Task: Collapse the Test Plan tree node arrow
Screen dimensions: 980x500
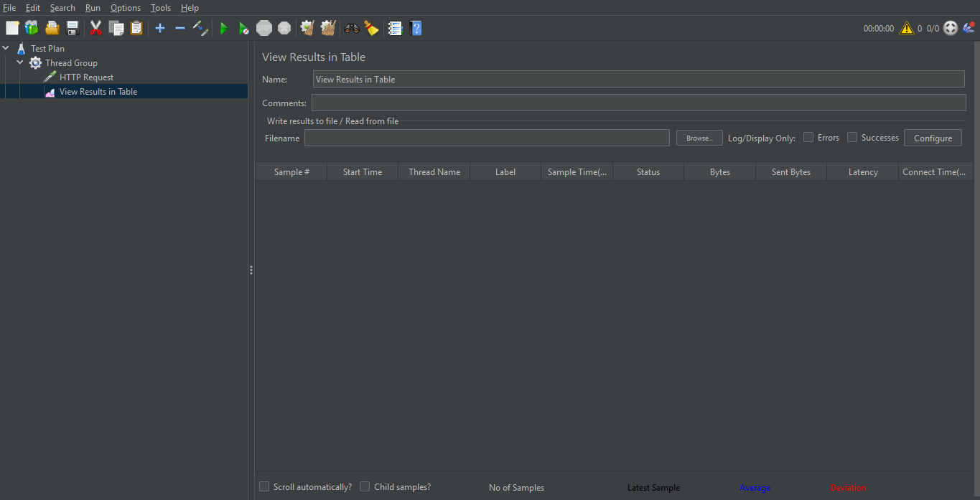Action: click(x=6, y=48)
